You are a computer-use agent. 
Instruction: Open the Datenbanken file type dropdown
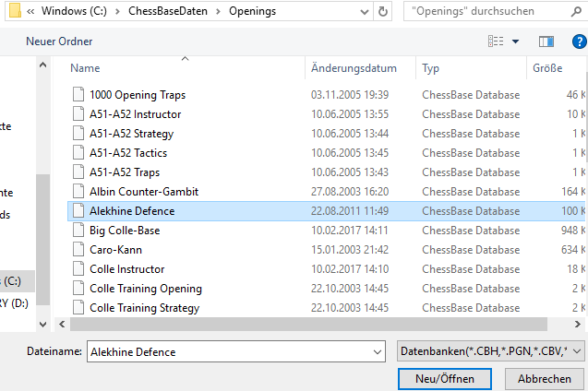(490, 351)
